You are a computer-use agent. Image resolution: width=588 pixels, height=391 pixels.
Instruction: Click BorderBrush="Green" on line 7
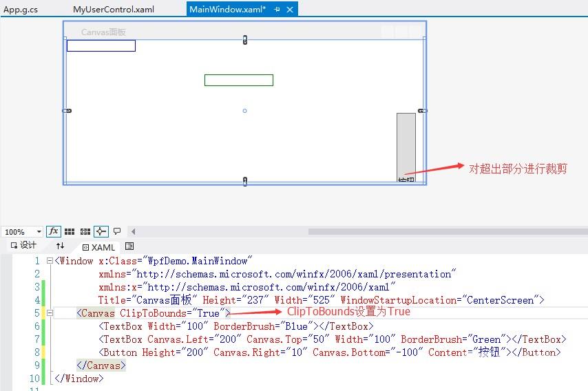point(453,339)
